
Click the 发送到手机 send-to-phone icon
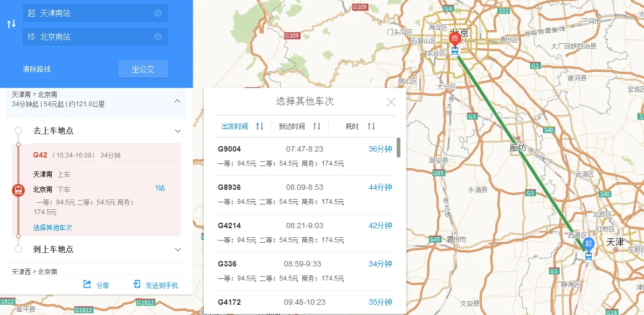tap(136, 285)
